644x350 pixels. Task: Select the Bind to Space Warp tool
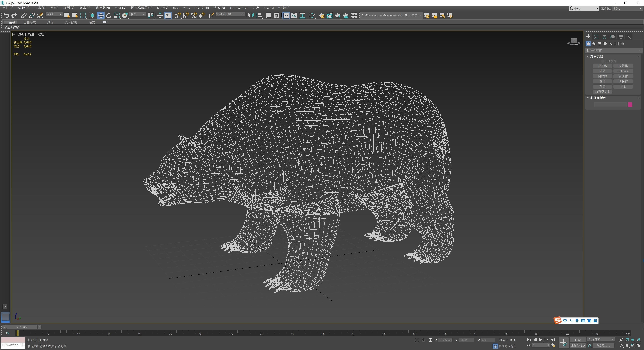click(x=40, y=15)
